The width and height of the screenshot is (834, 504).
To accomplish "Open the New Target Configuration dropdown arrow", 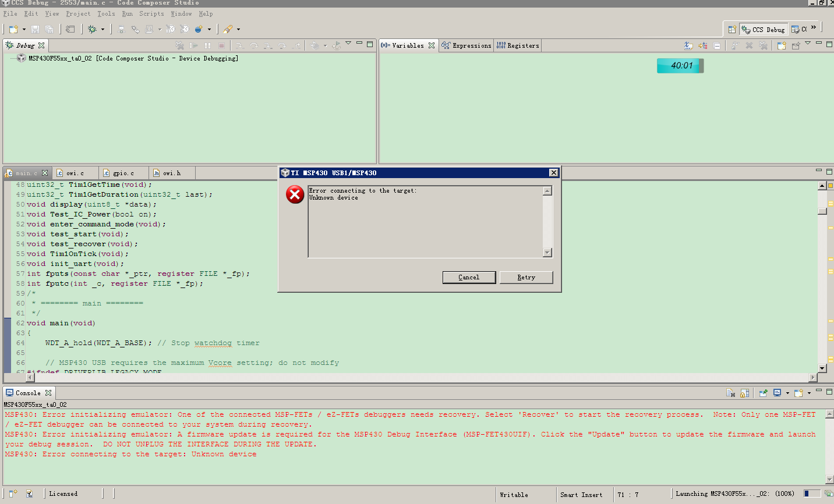I will (x=209, y=29).
